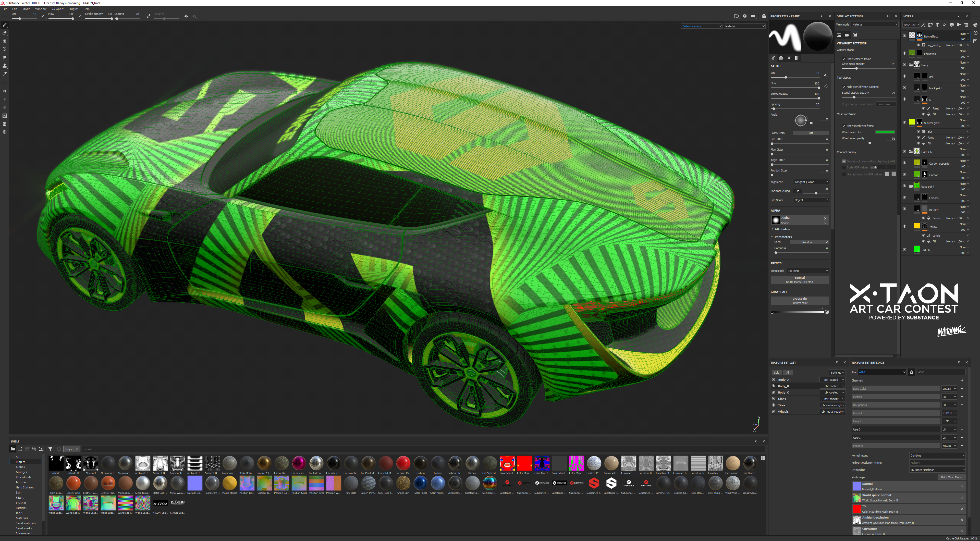Image resolution: width=980 pixels, height=541 pixels.
Task: Hide the Rain effect layer
Action: pyautogui.click(x=905, y=36)
